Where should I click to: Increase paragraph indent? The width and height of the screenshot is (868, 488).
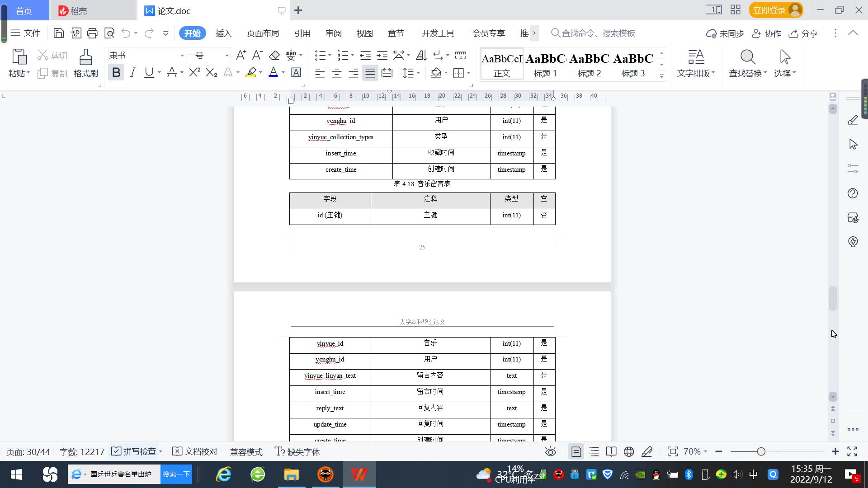pyautogui.click(x=382, y=55)
